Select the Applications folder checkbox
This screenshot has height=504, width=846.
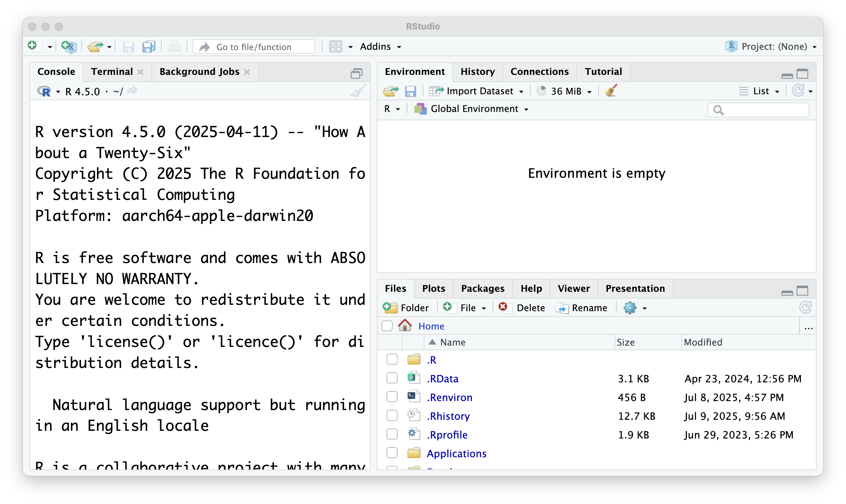[x=392, y=453]
